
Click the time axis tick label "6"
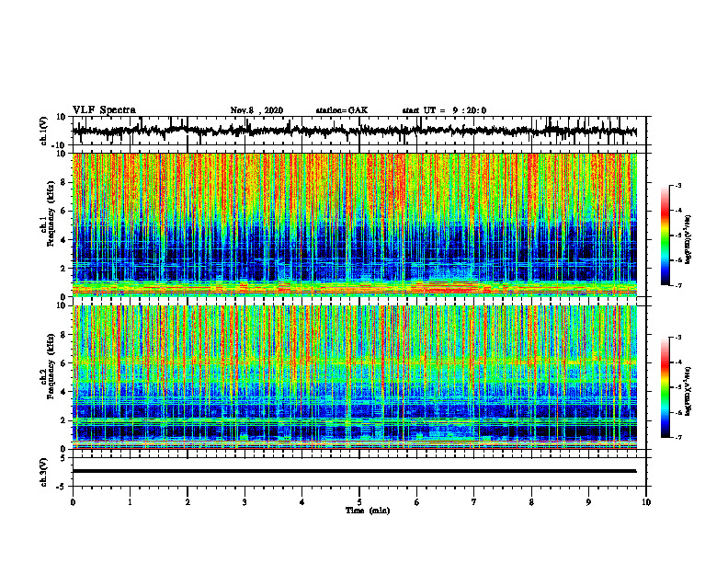(x=417, y=502)
